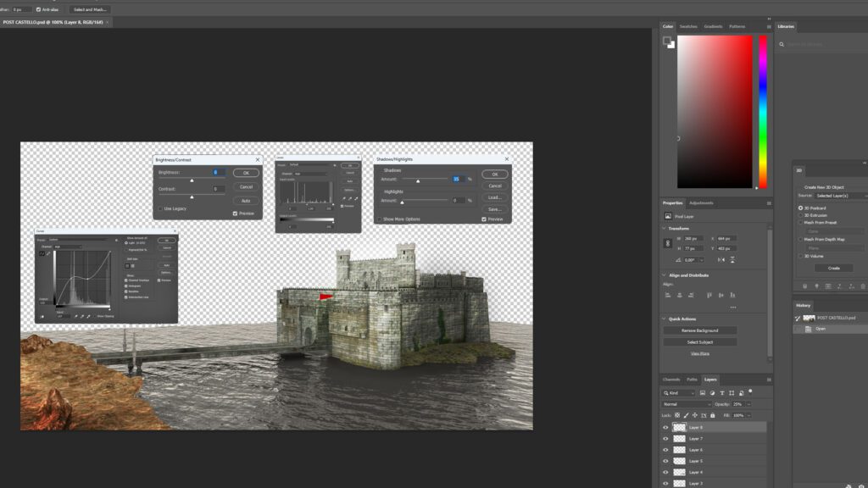Screen dimensions: 868x488
Task: Click the lock all padlock icon
Action: coord(712,415)
